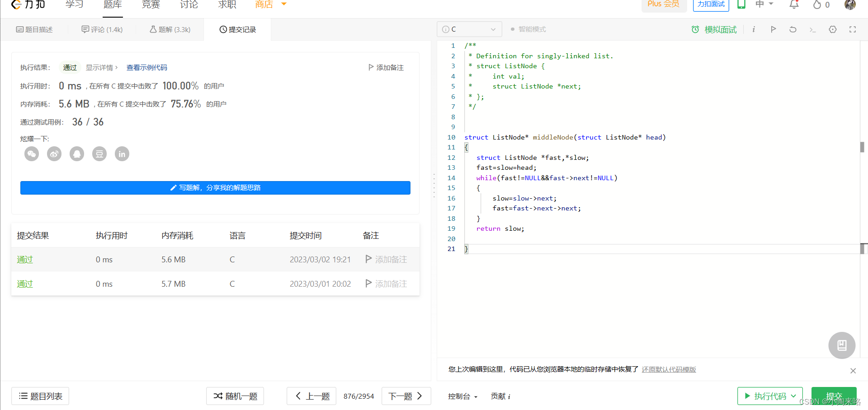The width and height of the screenshot is (868, 410).
Task: Click the mobile app download icon
Action: tap(741, 5)
